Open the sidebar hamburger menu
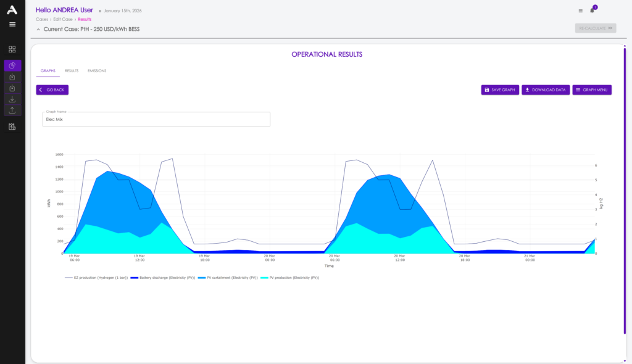 (12, 24)
